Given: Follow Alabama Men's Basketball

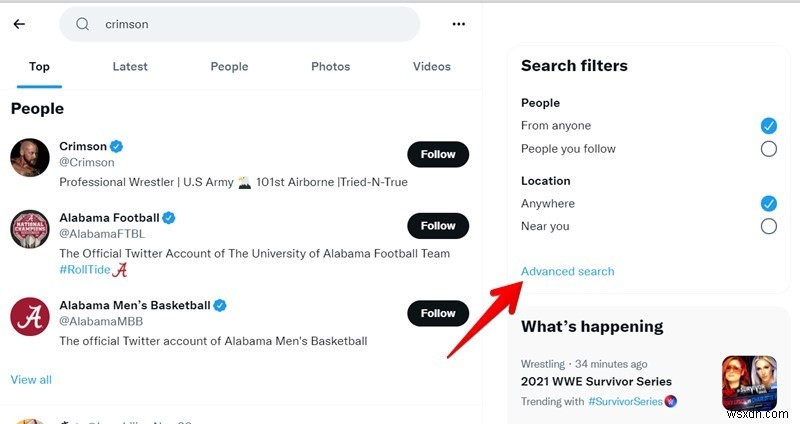Looking at the screenshot, I should tap(437, 313).
